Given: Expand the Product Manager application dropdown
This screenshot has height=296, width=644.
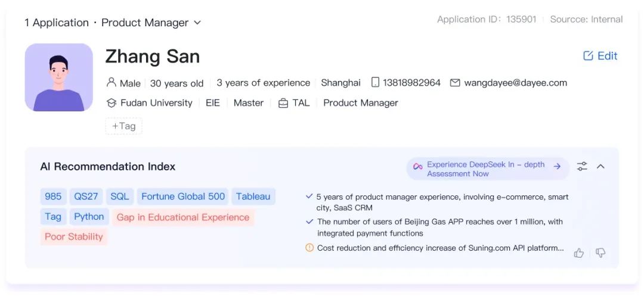Looking at the screenshot, I should pyautogui.click(x=197, y=23).
